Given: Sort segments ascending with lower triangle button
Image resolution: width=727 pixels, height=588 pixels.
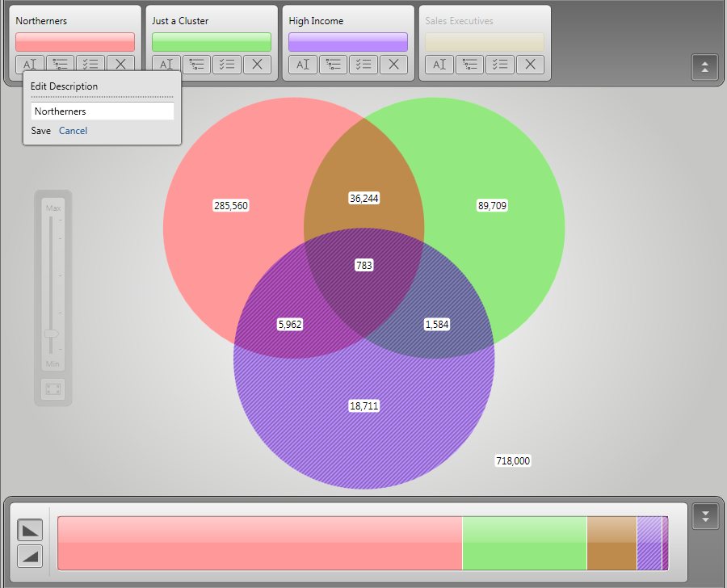Looking at the screenshot, I should (30, 556).
